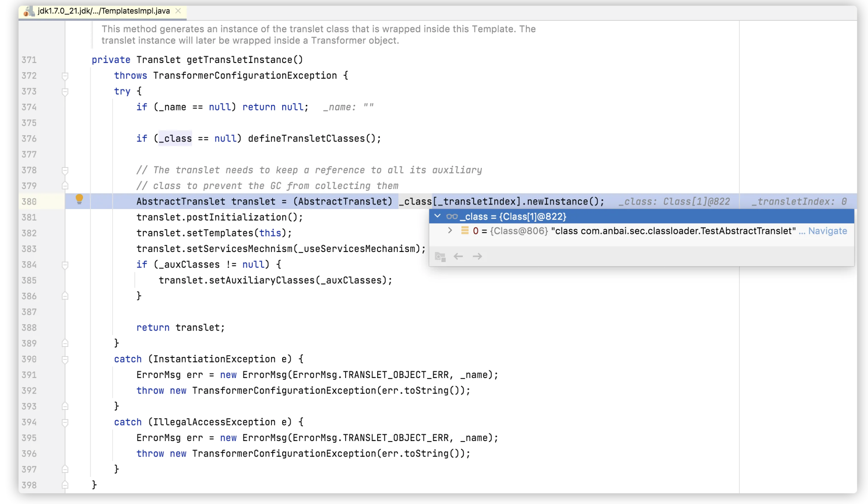Click the lightbulb intention icon on line 380
This screenshot has height=504, width=868.
pyautogui.click(x=79, y=199)
